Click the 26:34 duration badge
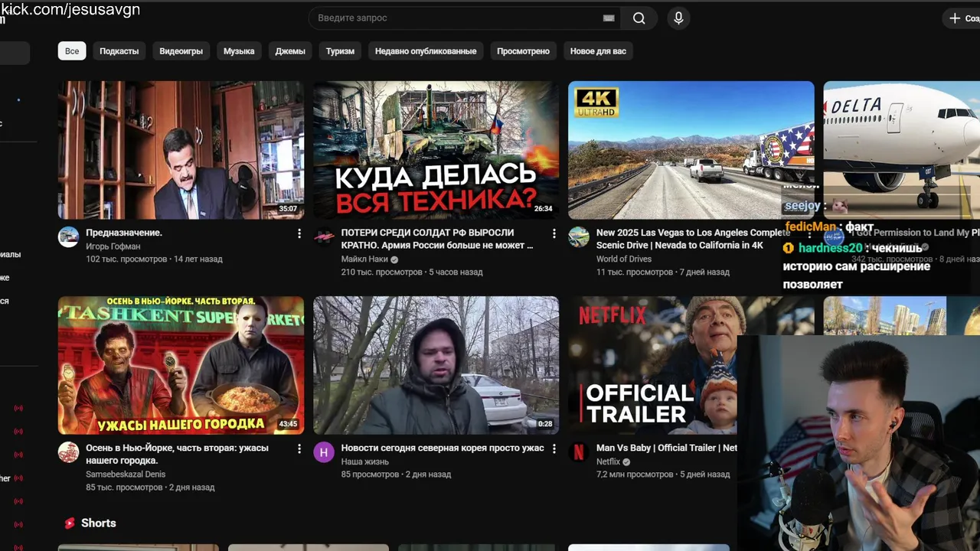 pos(543,209)
